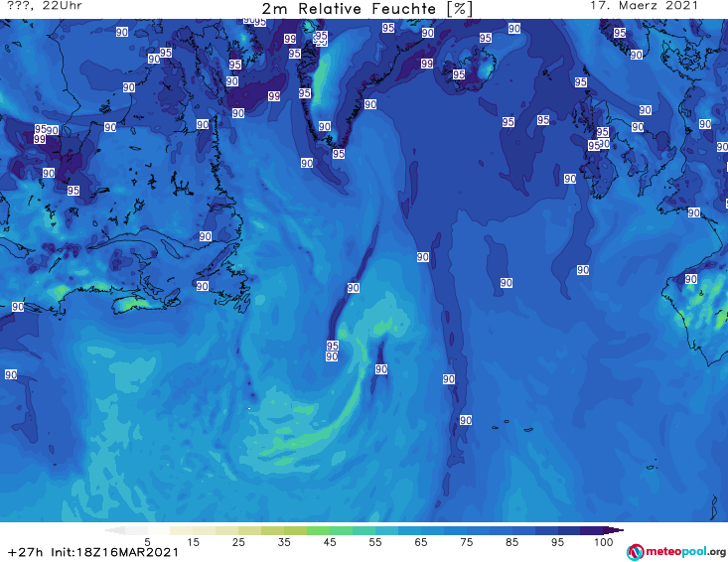The width and height of the screenshot is (728, 562).
Task: Click the pale arrow tip at the legend's low end
Action: (114, 530)
